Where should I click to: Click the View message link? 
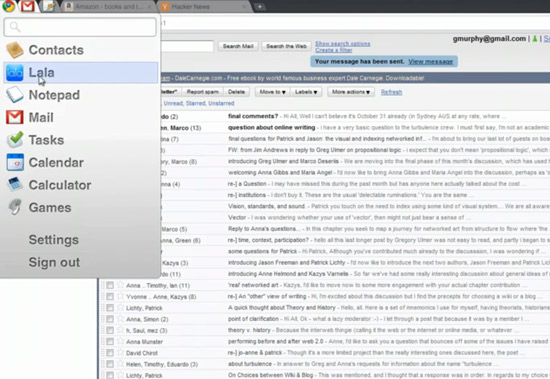(430, 61)
